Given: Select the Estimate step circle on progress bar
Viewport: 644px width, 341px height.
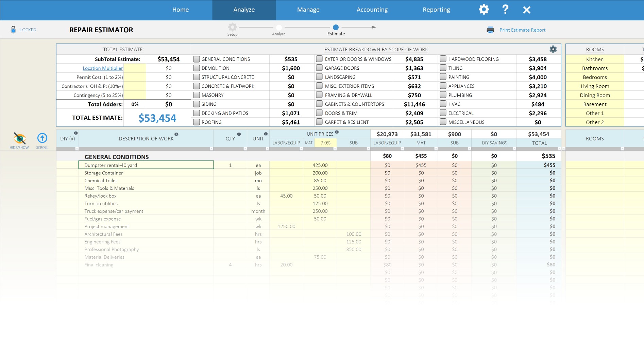Looking at the screenshot, I should coord(336,27).
